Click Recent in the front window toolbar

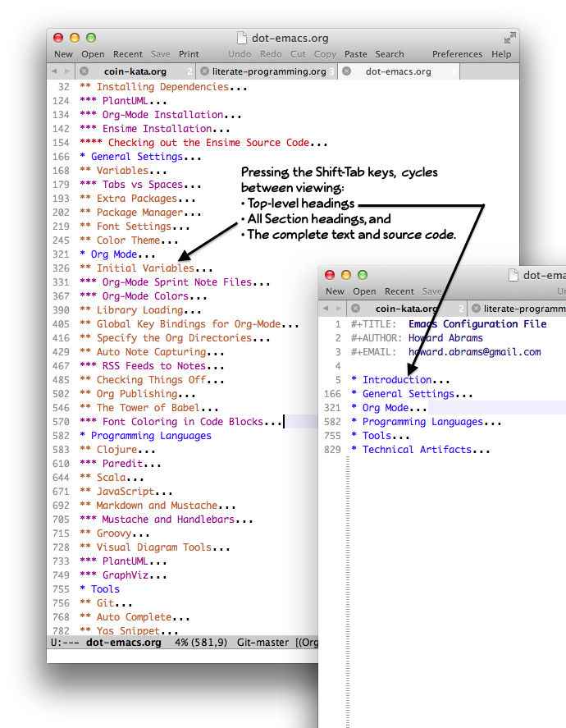click(399, 291)
